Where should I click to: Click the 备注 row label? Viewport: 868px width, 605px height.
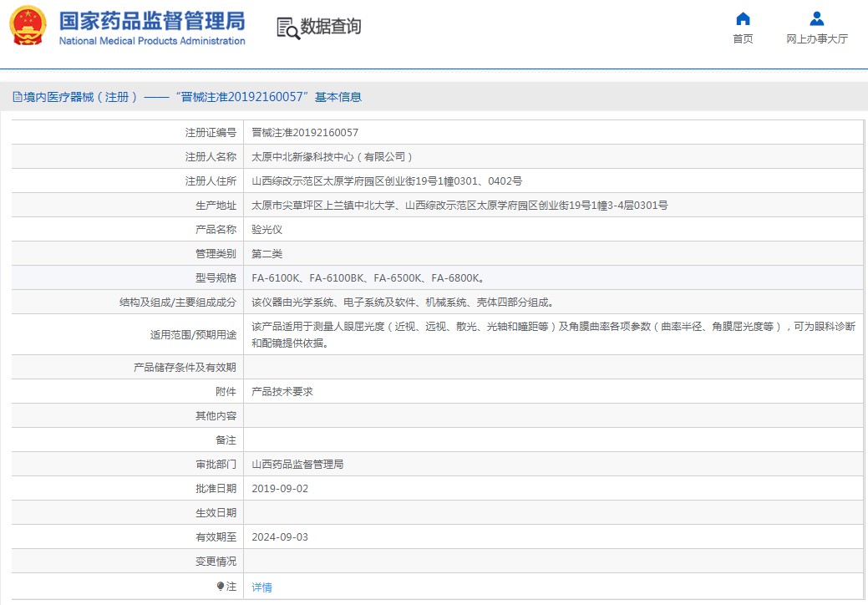tap(226, 440)
